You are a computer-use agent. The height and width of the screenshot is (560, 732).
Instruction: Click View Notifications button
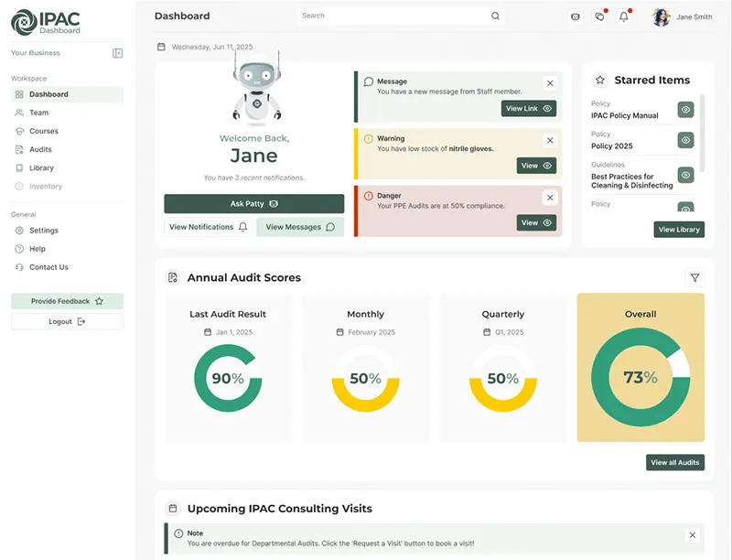click(209, 227)
